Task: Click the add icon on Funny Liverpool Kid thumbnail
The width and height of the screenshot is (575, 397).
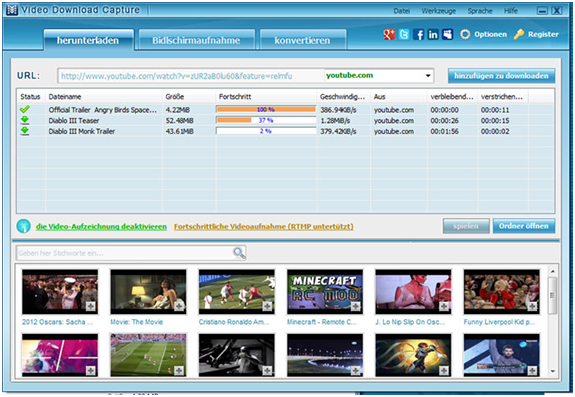Action: coord(532,306)
